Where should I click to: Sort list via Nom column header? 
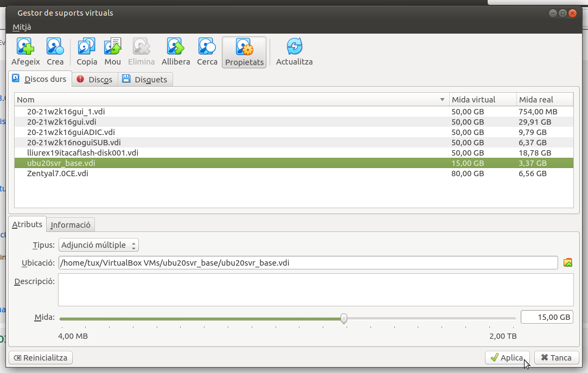click(228, 100)
